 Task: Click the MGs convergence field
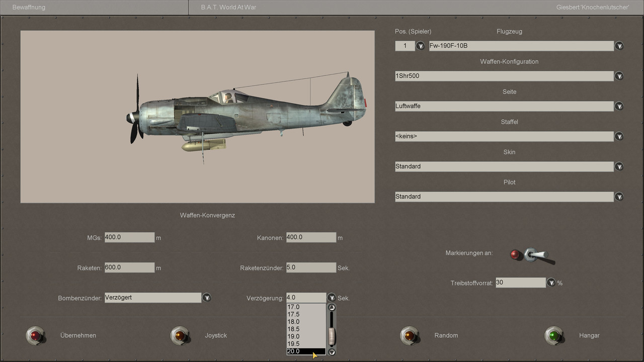[x=129, y=237]
